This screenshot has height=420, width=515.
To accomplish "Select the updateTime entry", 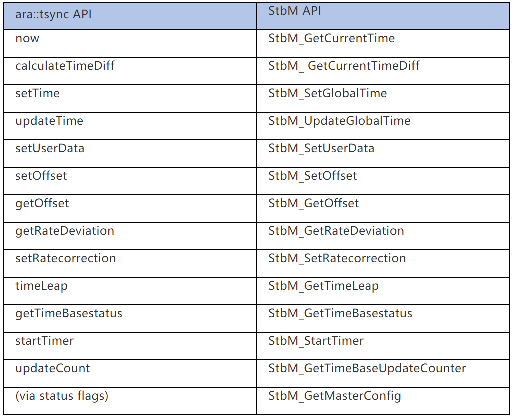I will tap(49, 121).
